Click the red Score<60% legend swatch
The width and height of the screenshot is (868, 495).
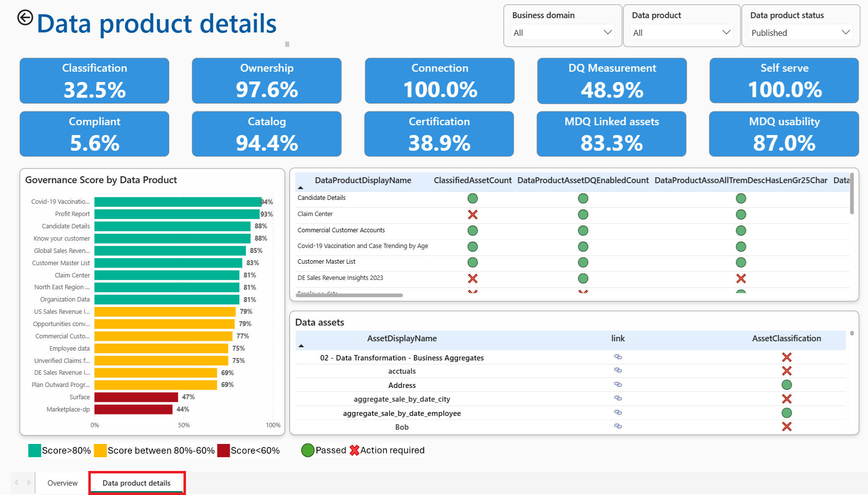point(224,450)
